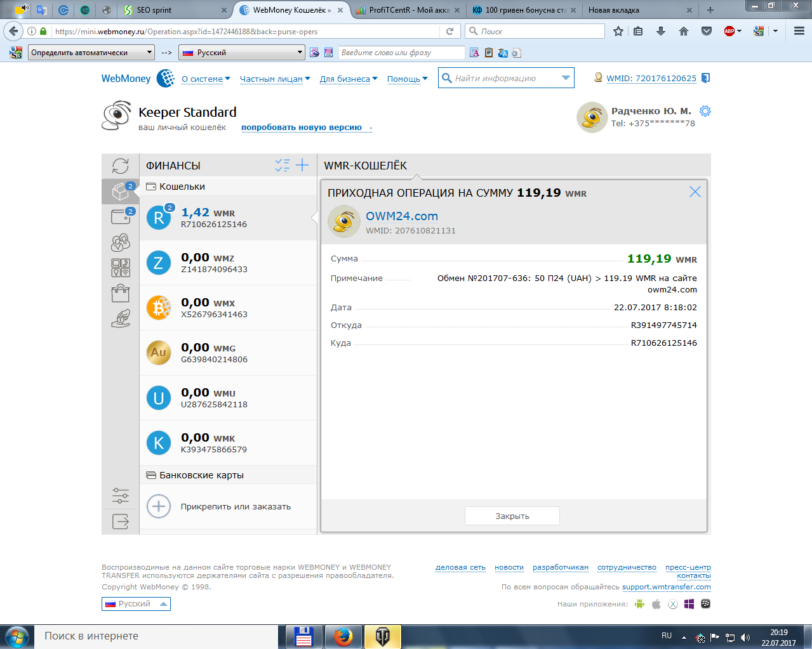
Task: Click the Firefox Поиск search box
Action: tap(535, 31)
